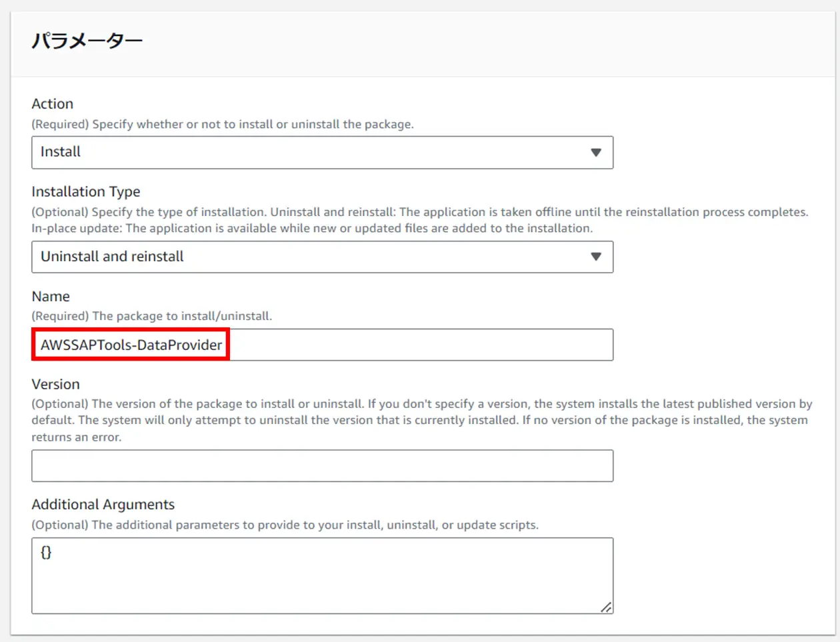Click the description starting "(Optional) The version of the package"
The height and width of the screenshot is (642, 840).
click(x=422, y=421)
